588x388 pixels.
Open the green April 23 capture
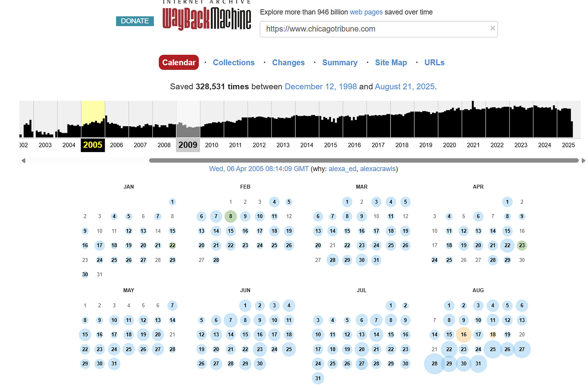point(522,246)
